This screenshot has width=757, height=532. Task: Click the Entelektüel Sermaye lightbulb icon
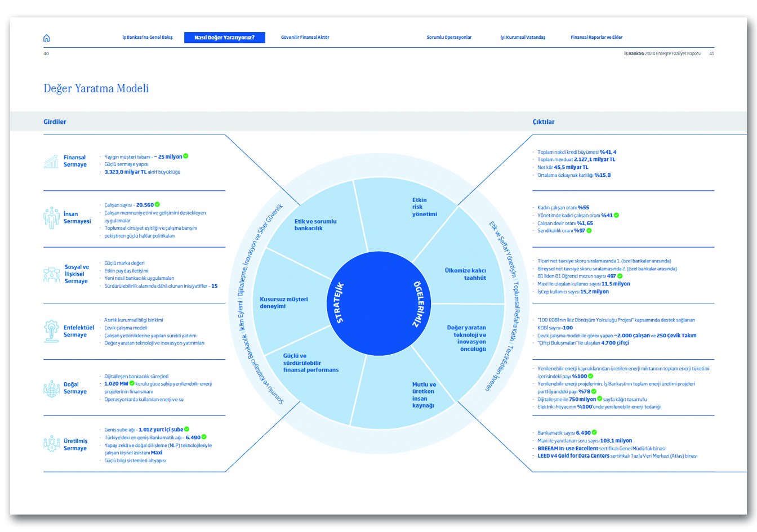(x=51, y=331)
